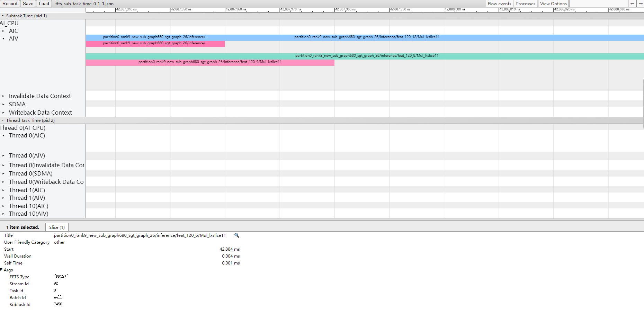Viewport: 644px width, 314px height.
Task: Click the ffts_sub_task_time_0_1_1.json file name
Action: point(84,4)
